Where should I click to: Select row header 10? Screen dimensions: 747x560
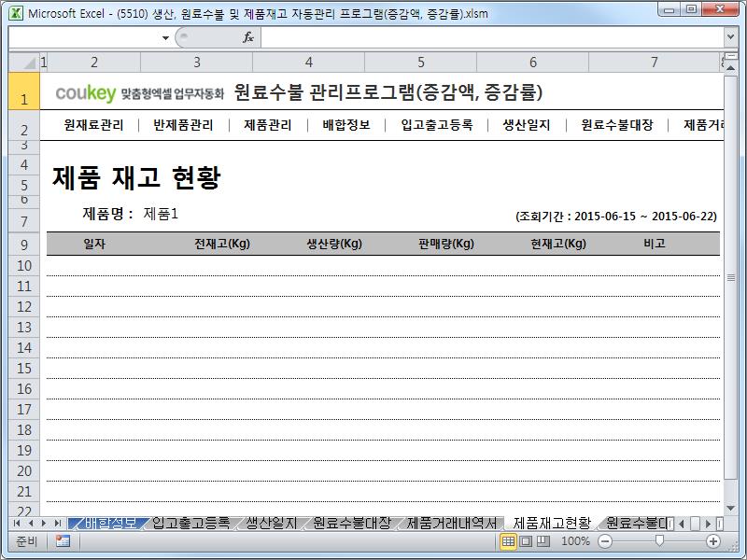click(24, 266)
